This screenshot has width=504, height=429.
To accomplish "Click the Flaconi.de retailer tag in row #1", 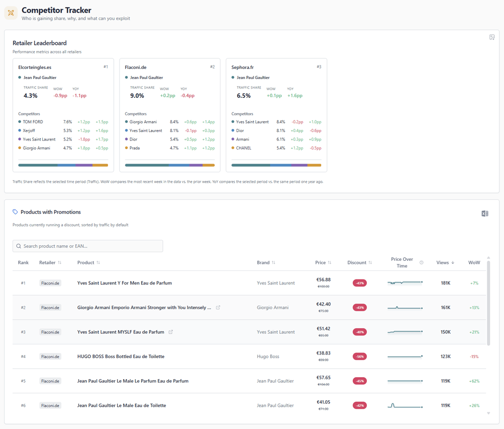I will (x=50, y=283).
